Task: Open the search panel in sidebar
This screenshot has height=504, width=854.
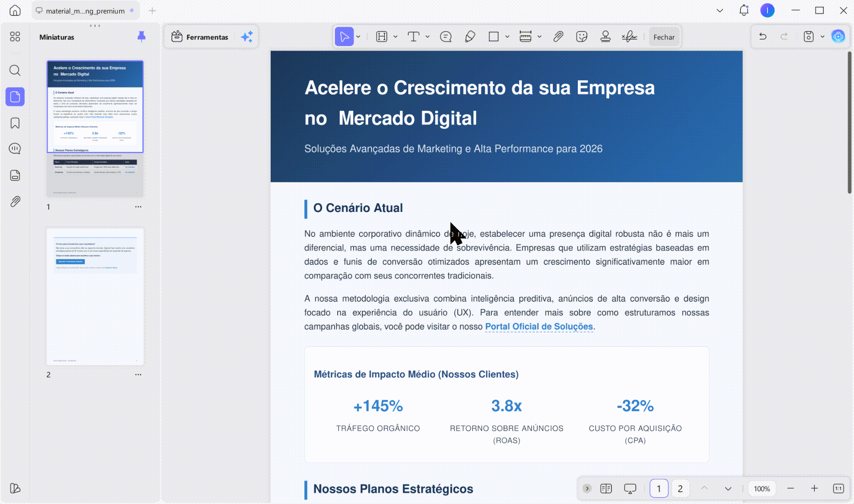Action: point(15,70)
